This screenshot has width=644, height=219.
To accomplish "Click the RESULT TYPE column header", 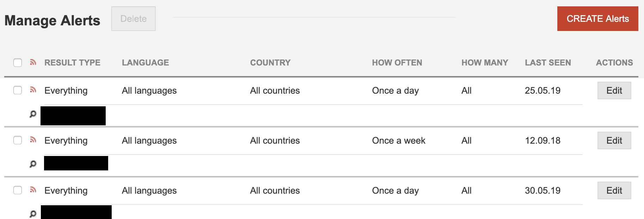I will click(72, 63).
